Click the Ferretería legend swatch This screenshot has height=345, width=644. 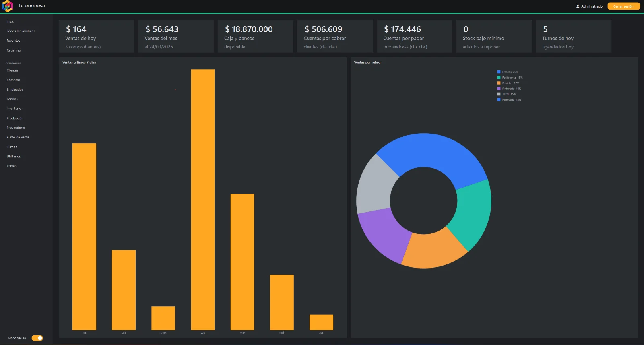point(499,99)
